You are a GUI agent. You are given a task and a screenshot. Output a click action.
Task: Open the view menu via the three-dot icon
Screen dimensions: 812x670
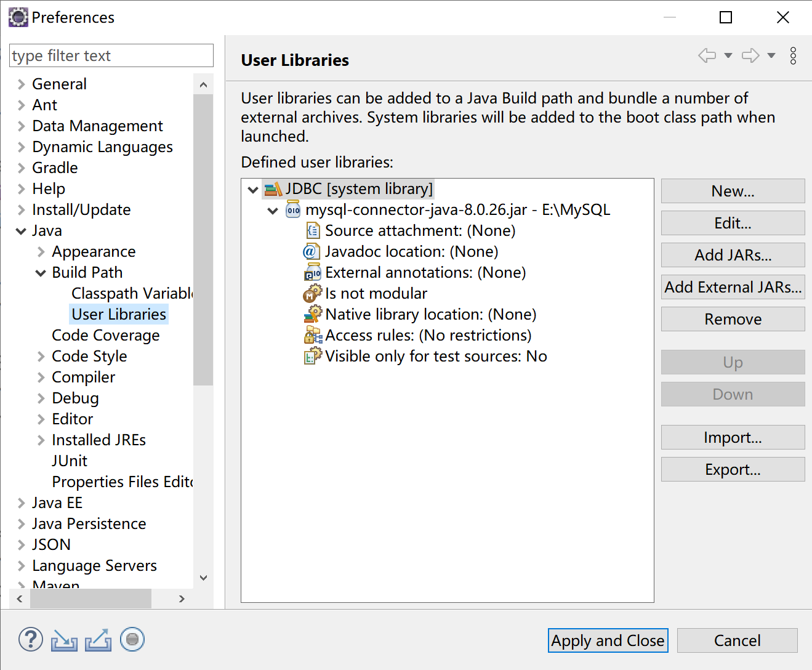pos(793,55)
